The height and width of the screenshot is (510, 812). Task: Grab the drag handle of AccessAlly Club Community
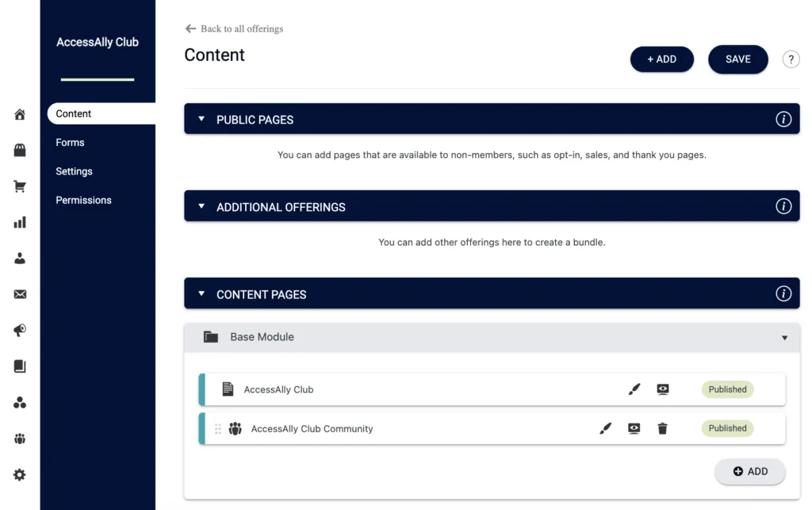(218, 428)
